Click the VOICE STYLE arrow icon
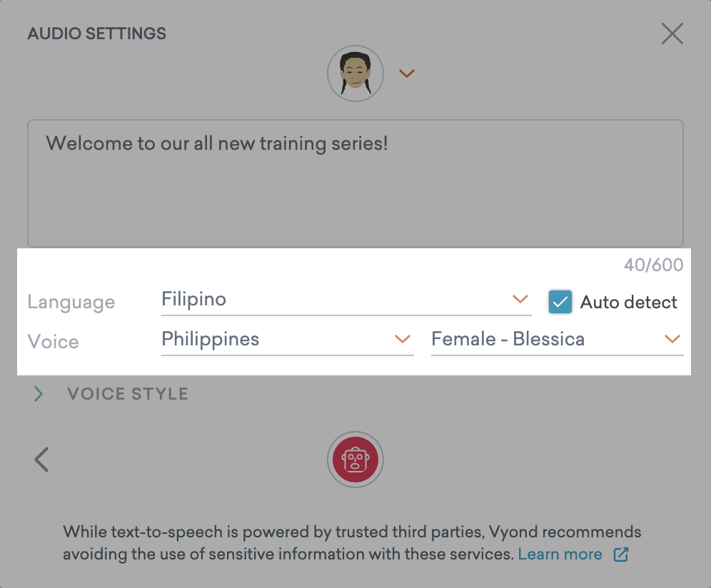This screenshot has height=588, width=711. [38, 393]
